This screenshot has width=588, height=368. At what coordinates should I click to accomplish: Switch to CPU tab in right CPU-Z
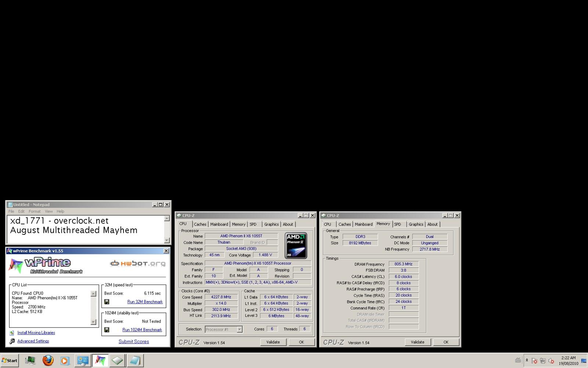[x=327, y=224]
